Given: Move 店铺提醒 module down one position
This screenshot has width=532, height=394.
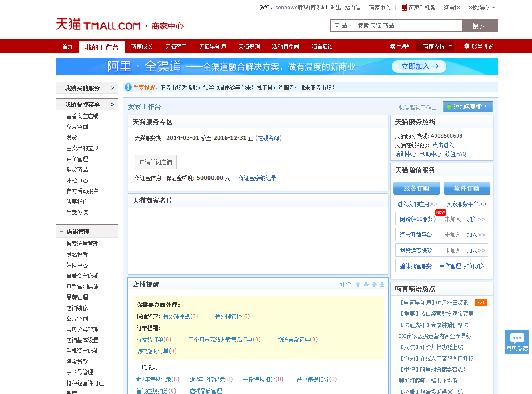Looking at the screenshot, I should click(366, 284).
